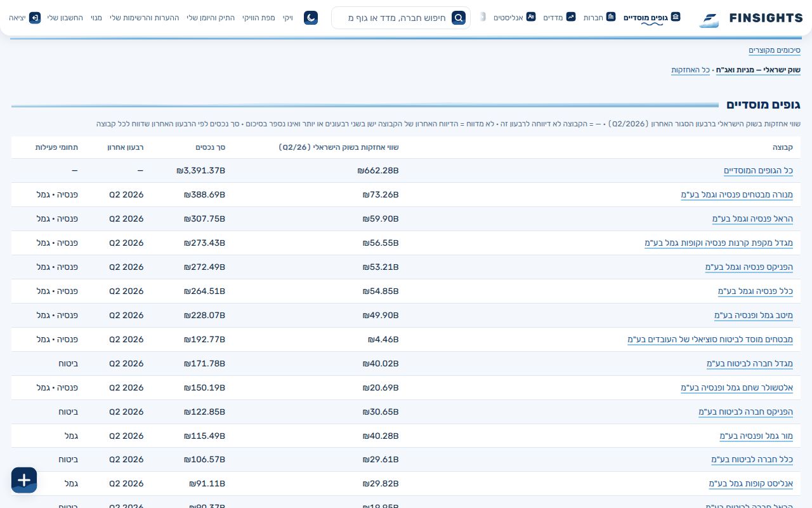Open the כל האחזקות link
The image size is (812, 508).
click(691, 70)
